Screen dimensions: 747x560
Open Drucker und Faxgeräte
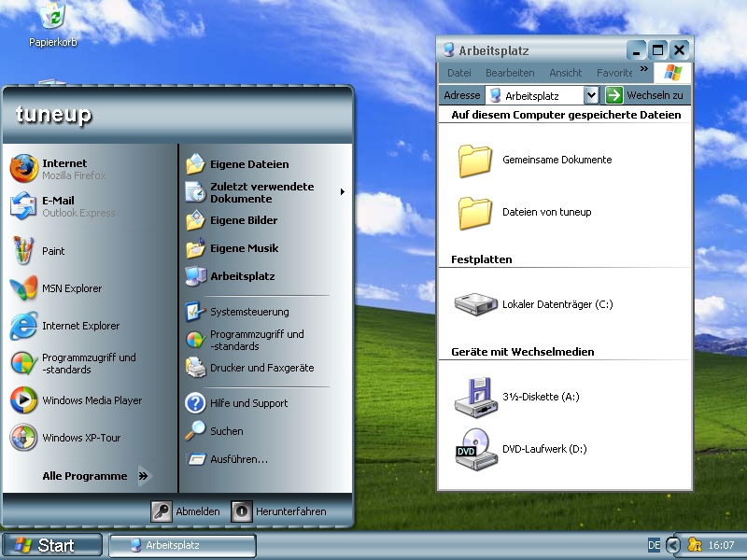point(249,368)
